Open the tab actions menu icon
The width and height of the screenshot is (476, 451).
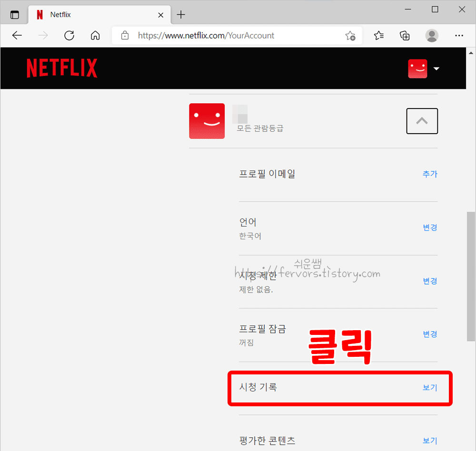[15, 15]
